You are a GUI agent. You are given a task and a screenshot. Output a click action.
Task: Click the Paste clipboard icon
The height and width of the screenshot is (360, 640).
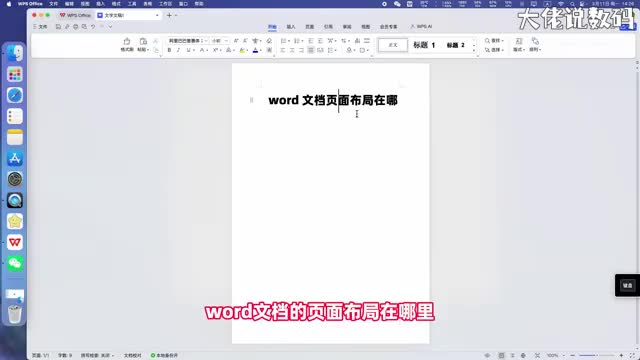(x=143, y=42)
